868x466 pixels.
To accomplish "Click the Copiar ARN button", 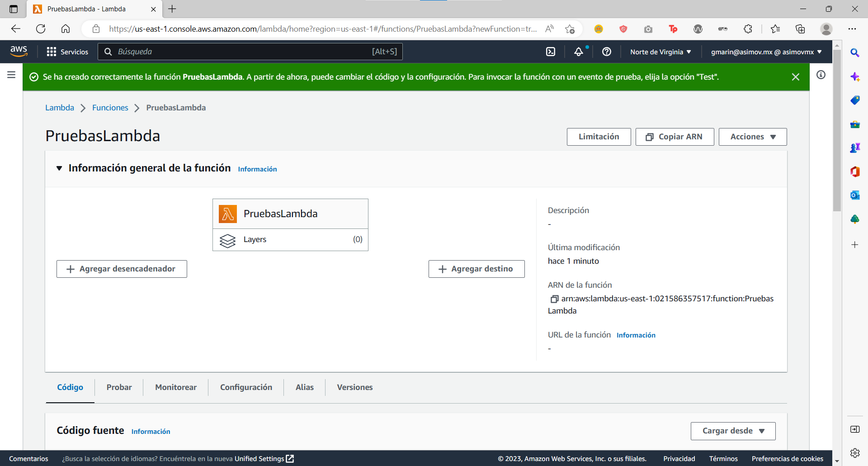I will [675, 137].
